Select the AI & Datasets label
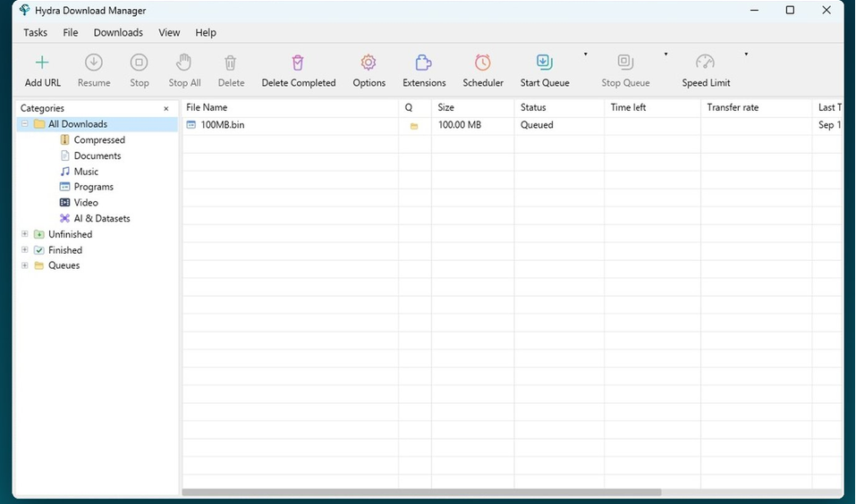Viewport: 856px width, 504px height. tap(102, 219)
